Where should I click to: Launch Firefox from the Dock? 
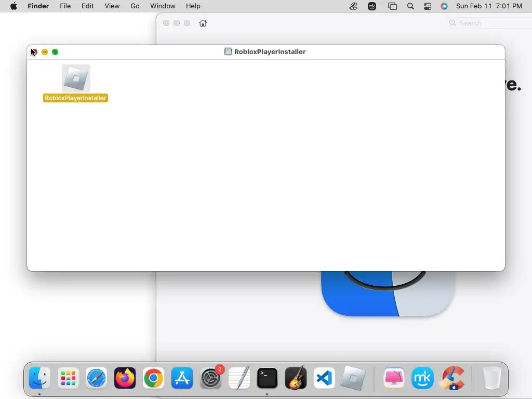[x=125, y=378]
